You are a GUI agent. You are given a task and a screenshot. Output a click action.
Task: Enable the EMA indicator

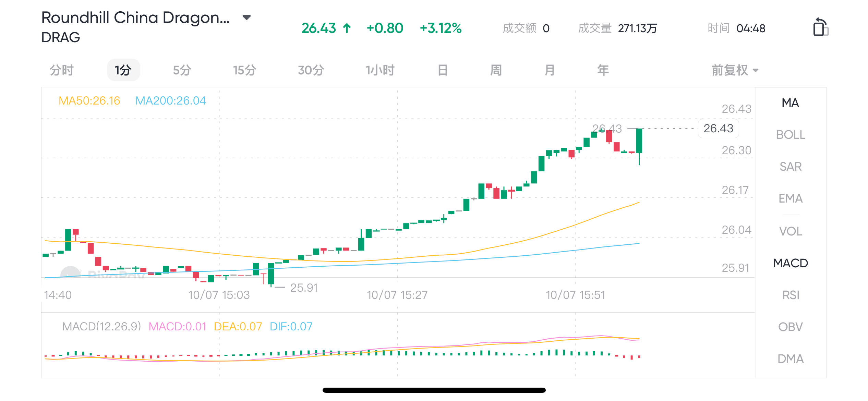click(x=791, y=198)
